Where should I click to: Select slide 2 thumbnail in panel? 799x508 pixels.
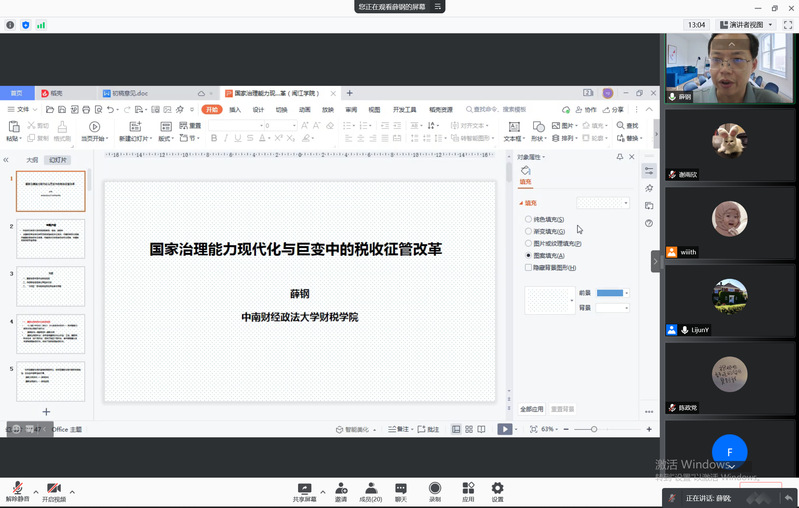51,239
